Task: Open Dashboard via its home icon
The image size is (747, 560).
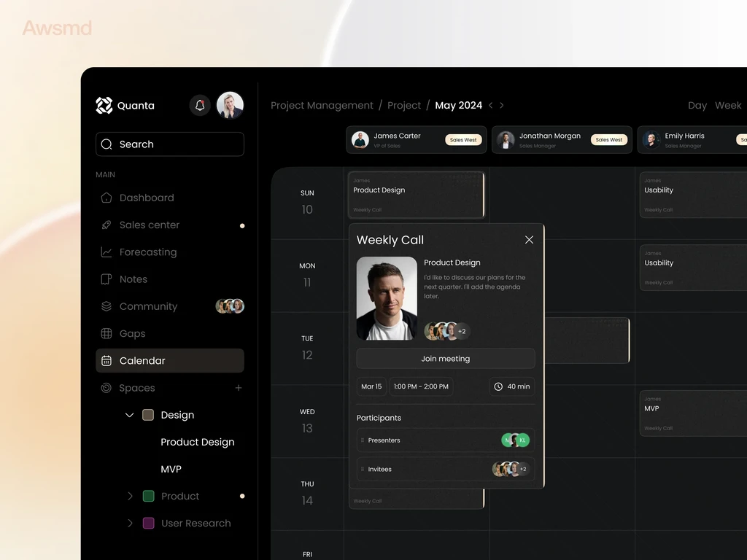Action: (x=107, y=198)
